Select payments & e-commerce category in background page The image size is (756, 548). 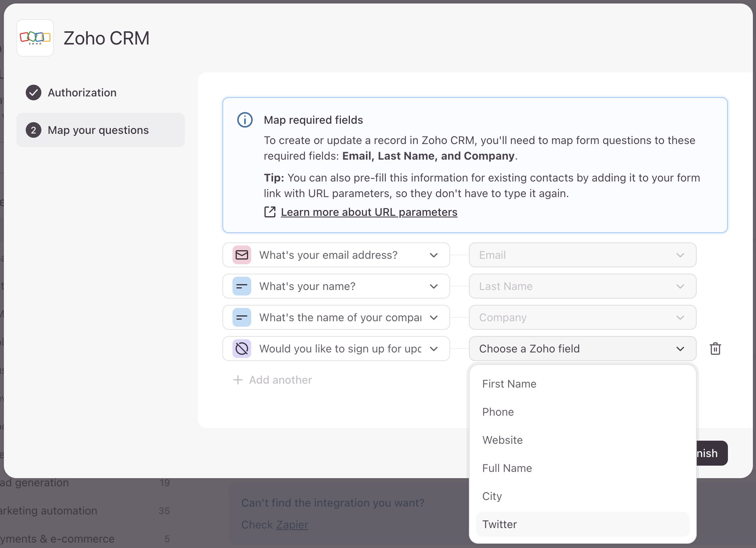(x=57, y=539)
